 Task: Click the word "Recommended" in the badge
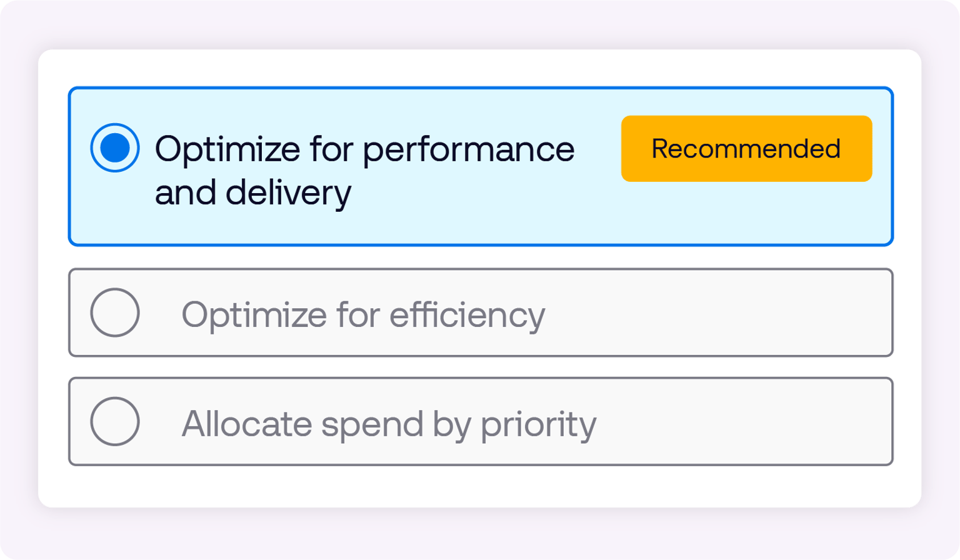[x=746, y=149]
